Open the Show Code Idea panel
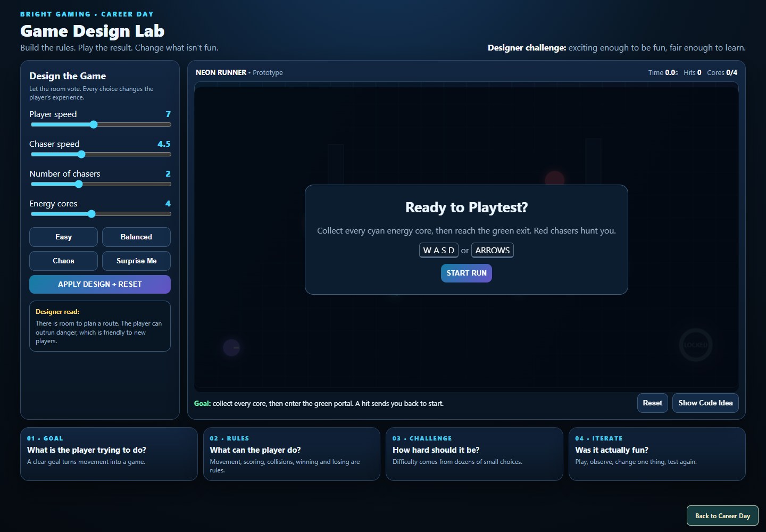Screen dimensions: 766x532 pos(705,403)
